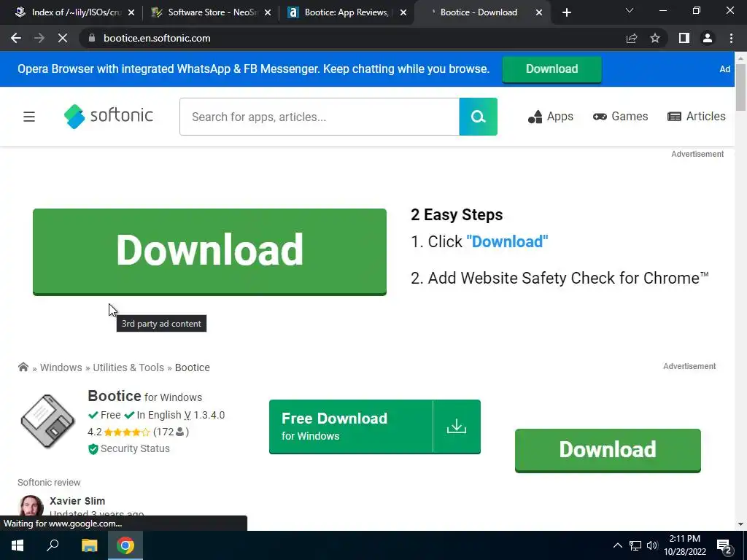Open a new browser tab
This screenshot has height=560, width=747.
click(x=566, y=12)
